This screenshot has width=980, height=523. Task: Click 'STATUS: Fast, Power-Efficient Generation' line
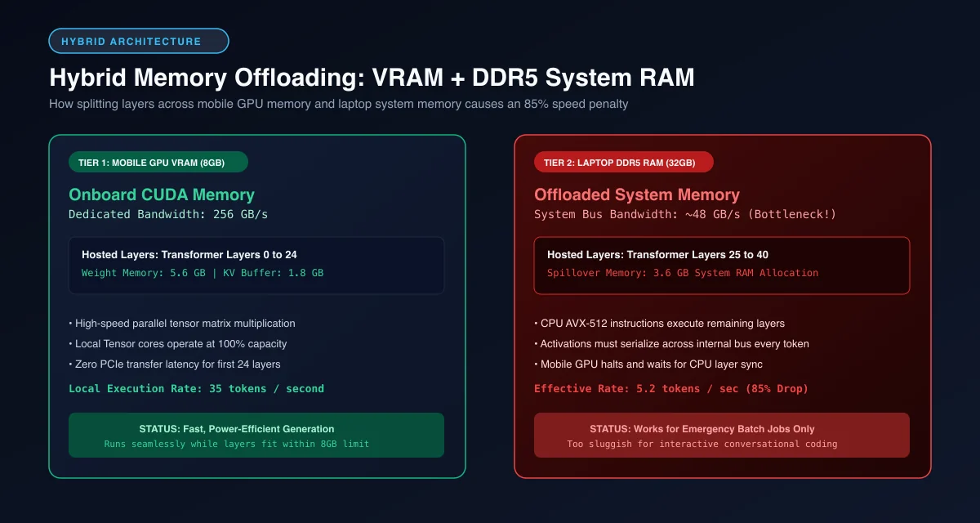click(x=237, y=429)
